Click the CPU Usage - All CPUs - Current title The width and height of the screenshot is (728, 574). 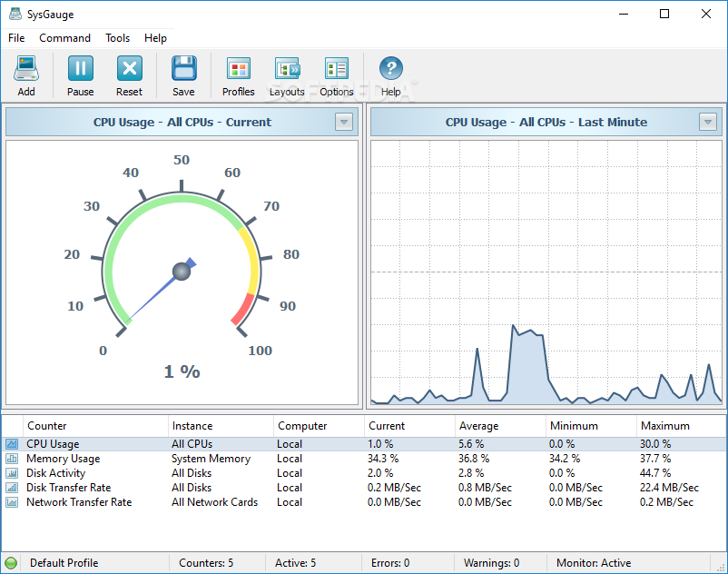point(182,122)
